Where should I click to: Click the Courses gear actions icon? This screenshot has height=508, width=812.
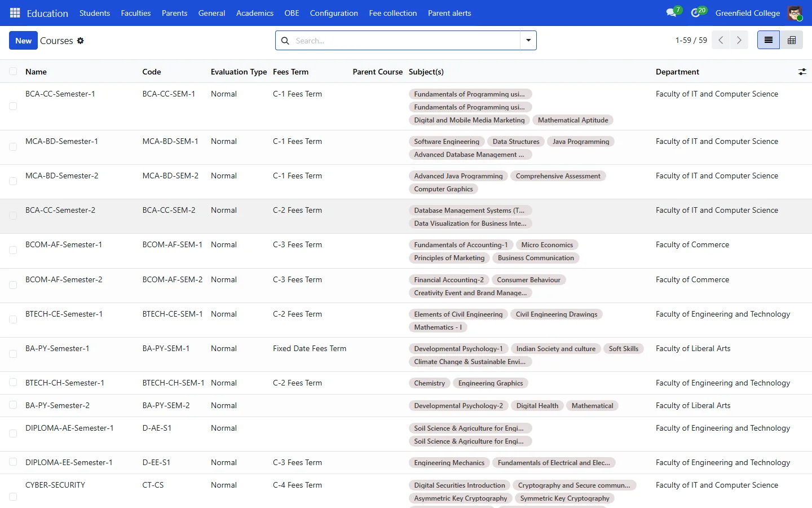click(81, 41)
